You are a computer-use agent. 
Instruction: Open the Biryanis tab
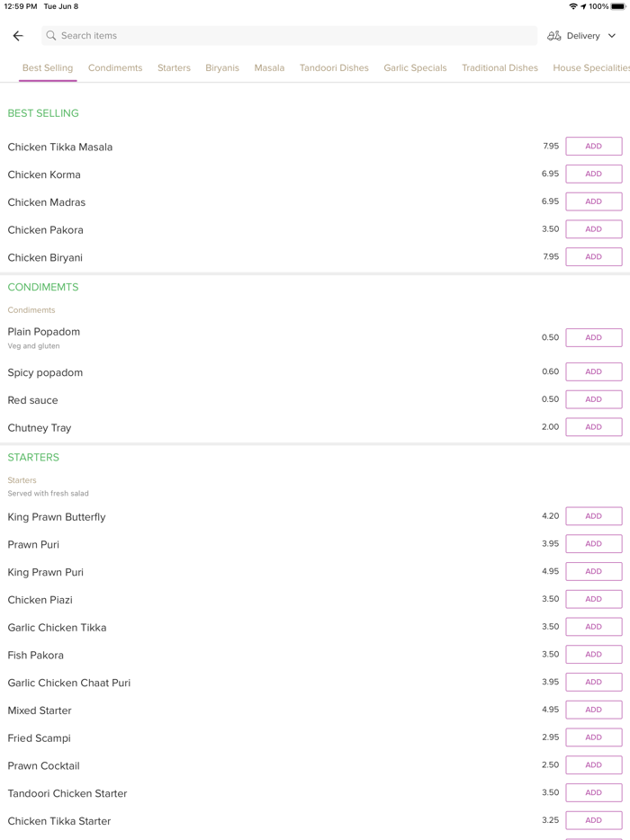(x=222, y=67)
